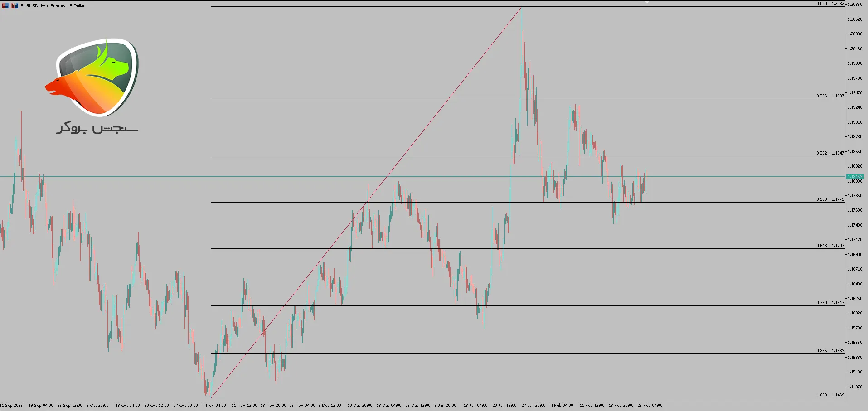Click time axis label 13 Jan 04:00
The image size is (868, 411).
[x=475, y=406]
